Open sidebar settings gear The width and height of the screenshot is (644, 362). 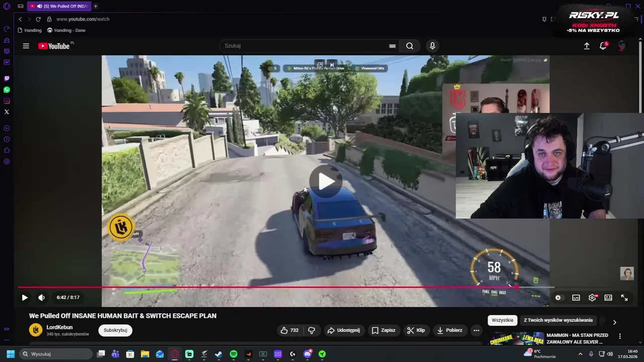tap(7, 161)
